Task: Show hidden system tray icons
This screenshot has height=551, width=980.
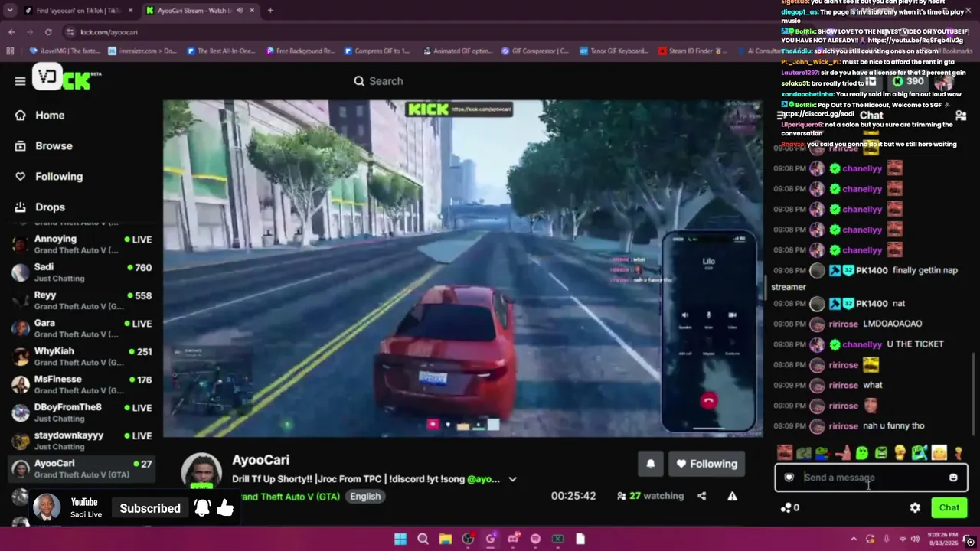Action: pos(854,539)
